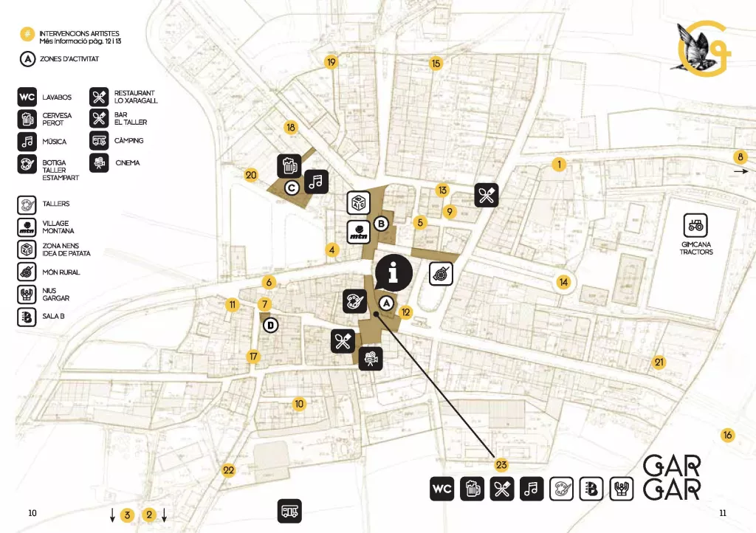The image size is (756, 533).
Task: Select the Sala B icon in bottom row
Action: tap(591, 489)
